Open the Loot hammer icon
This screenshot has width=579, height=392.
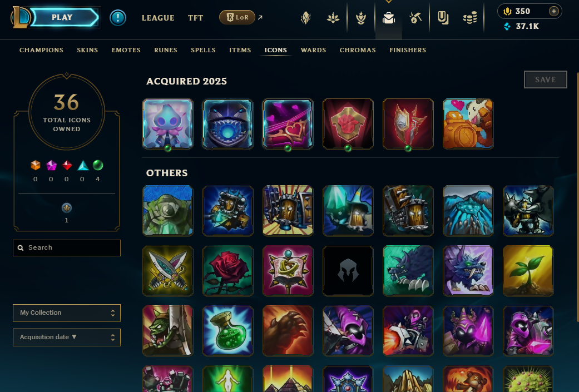(415, 18)
